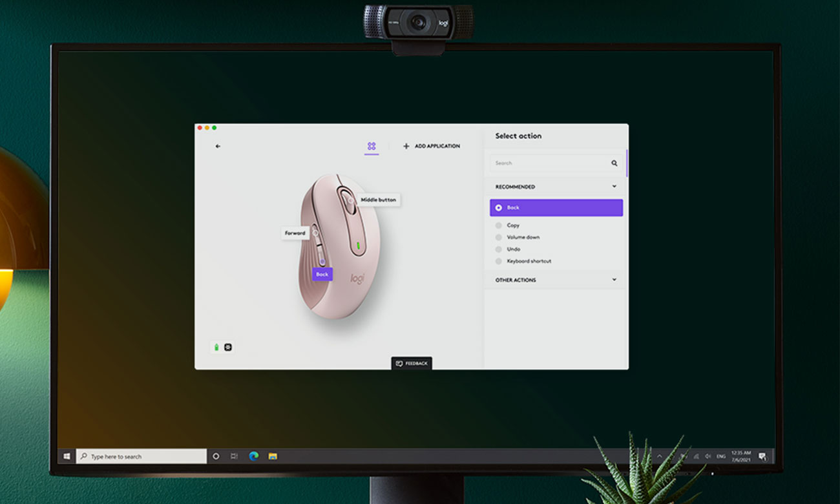Open the Feedback button at bottom
This screenshot has width=840, height=504.
(x=412, y=364)
